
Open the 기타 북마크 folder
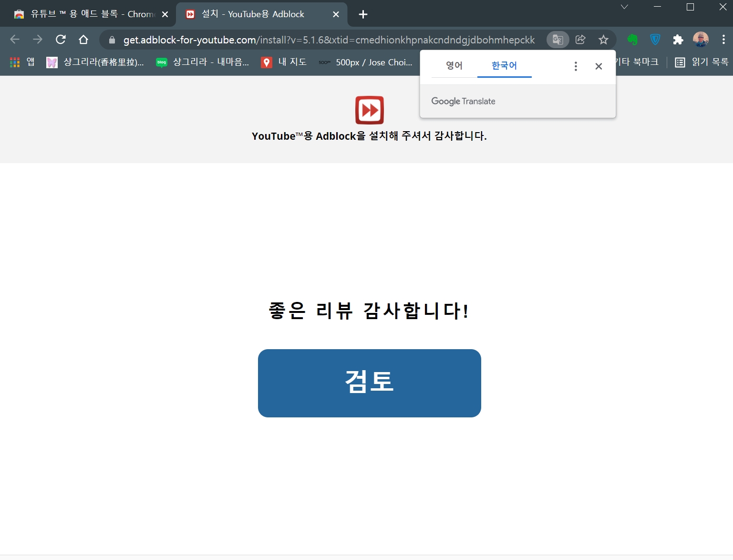point(637,62)
